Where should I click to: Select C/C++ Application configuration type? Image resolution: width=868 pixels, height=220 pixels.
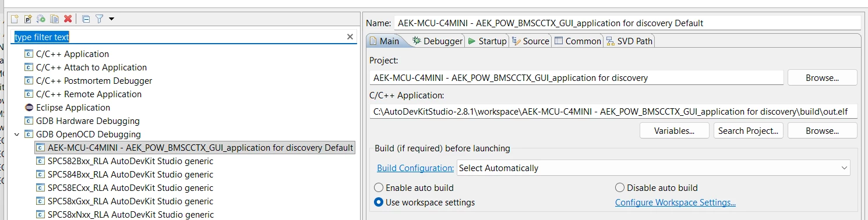(72, 54)
